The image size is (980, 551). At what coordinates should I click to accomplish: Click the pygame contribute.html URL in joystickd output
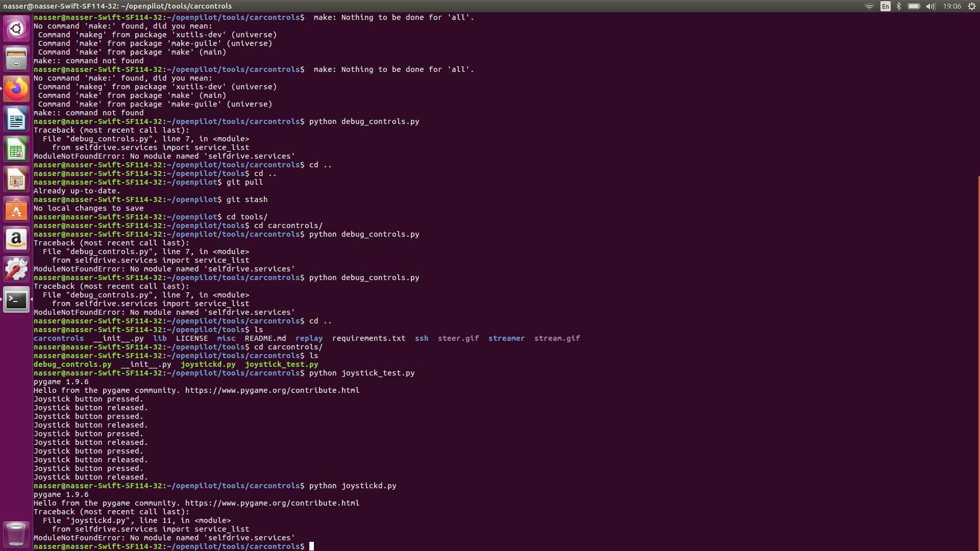coord(272,503)
